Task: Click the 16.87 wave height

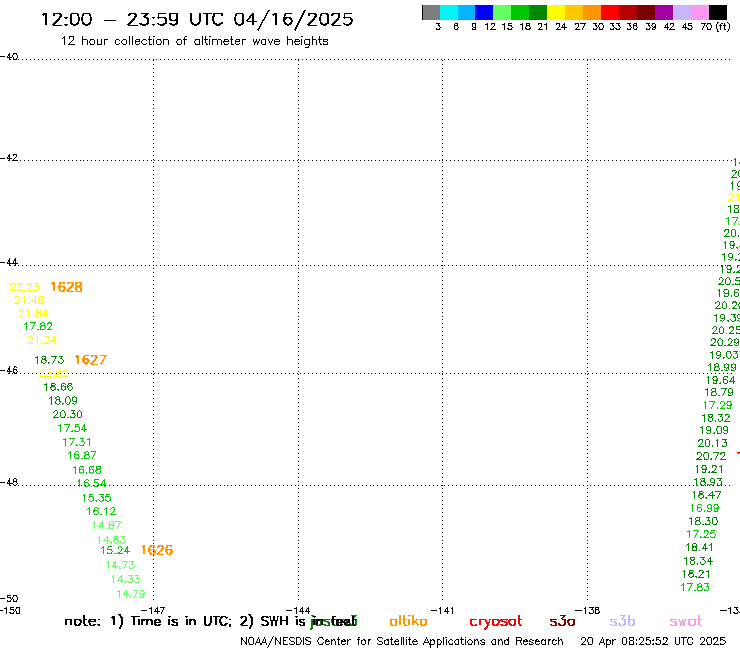Action: tap(82, 456)
